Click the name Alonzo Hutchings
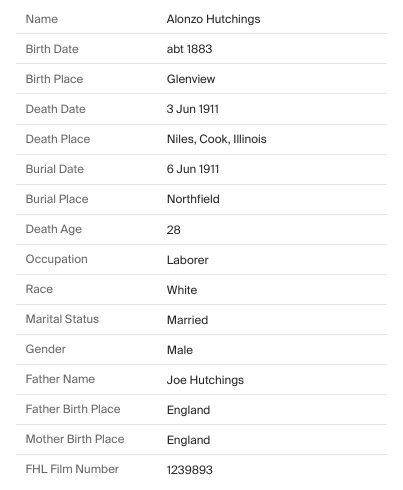This screenshot has width=403, height=490. [213, 19]
